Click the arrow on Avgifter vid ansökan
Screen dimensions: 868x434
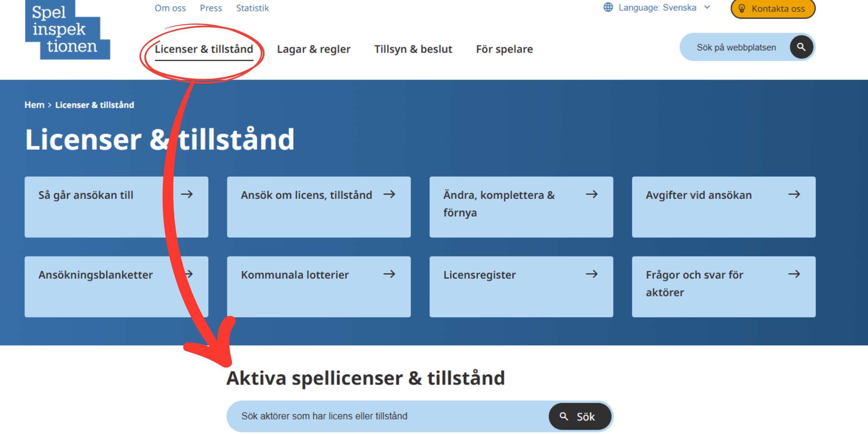pos(795,195)
